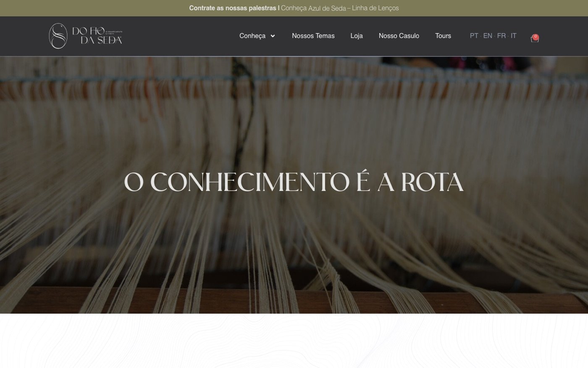This screenshot has height=368, width=588.
Task: Open the Tours menu item
Action: (443, 36)
